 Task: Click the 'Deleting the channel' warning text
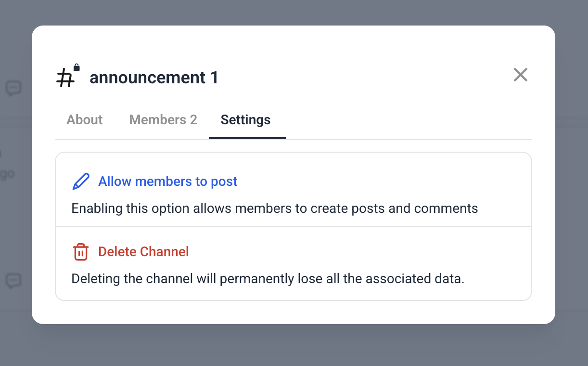pos(268,279)
